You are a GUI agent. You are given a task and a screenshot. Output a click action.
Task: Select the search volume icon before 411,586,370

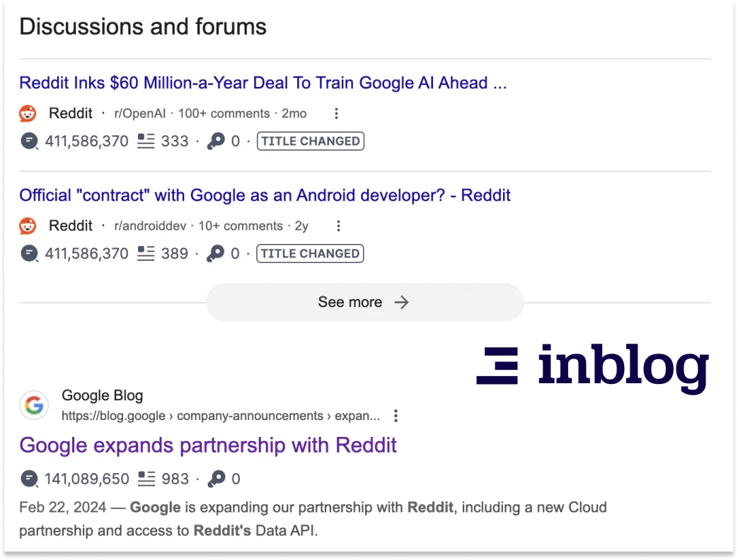point(28,141)
